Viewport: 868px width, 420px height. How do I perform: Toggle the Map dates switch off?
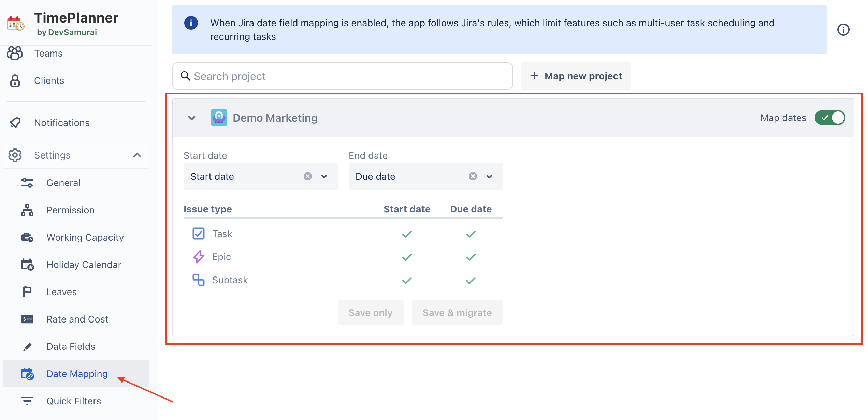click(x=830, y=118)
